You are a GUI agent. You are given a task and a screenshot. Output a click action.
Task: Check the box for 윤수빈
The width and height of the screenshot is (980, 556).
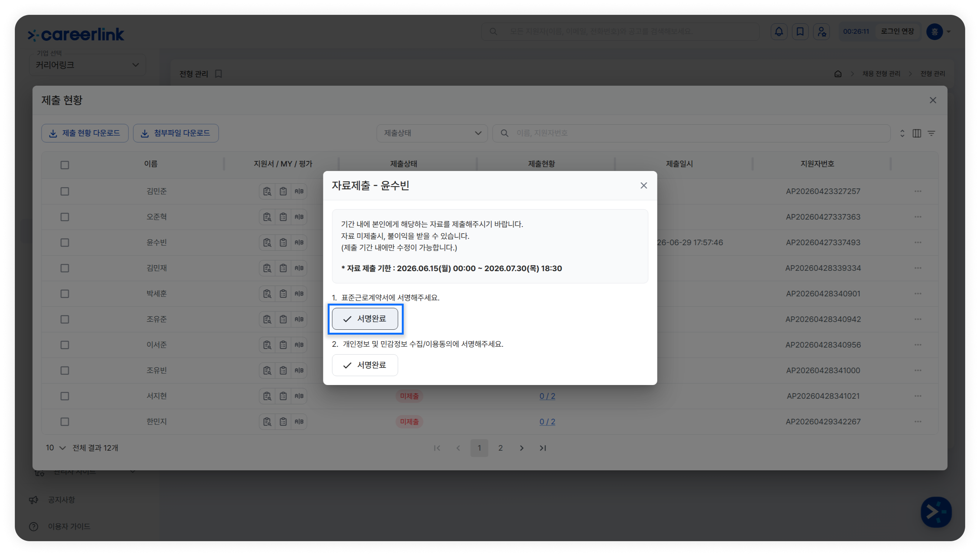coord(65,243)
